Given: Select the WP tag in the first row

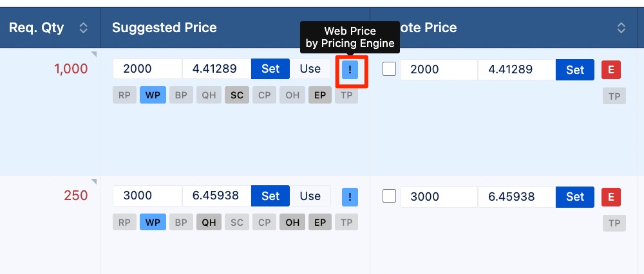Looking at the screenshot, I should [153, 95].
